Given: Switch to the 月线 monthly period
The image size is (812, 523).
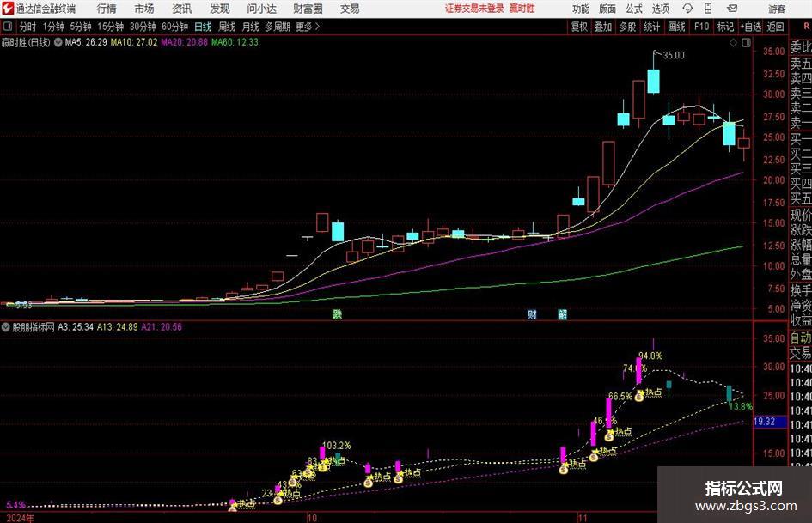Looking at the screenshot, I should click(x=251, y=27).
